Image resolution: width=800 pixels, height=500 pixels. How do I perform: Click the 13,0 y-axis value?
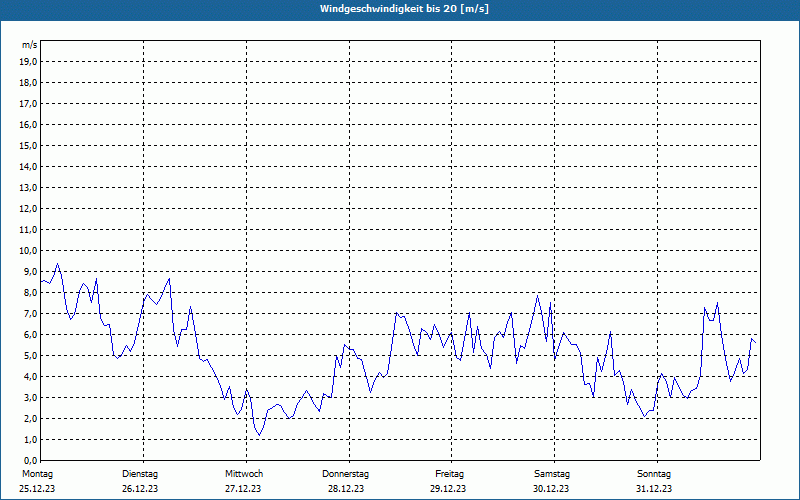pyautogui.click(x=28, y=187)
